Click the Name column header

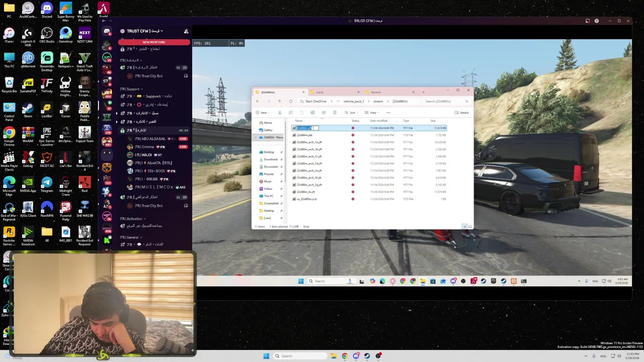click(x=299, y=121)
